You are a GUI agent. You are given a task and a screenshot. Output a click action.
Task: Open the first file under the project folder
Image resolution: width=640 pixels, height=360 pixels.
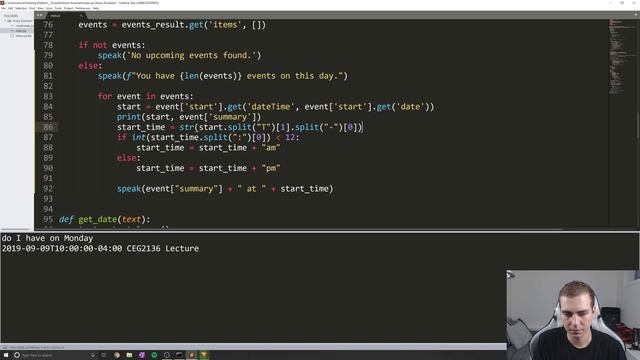pos(24,26)
